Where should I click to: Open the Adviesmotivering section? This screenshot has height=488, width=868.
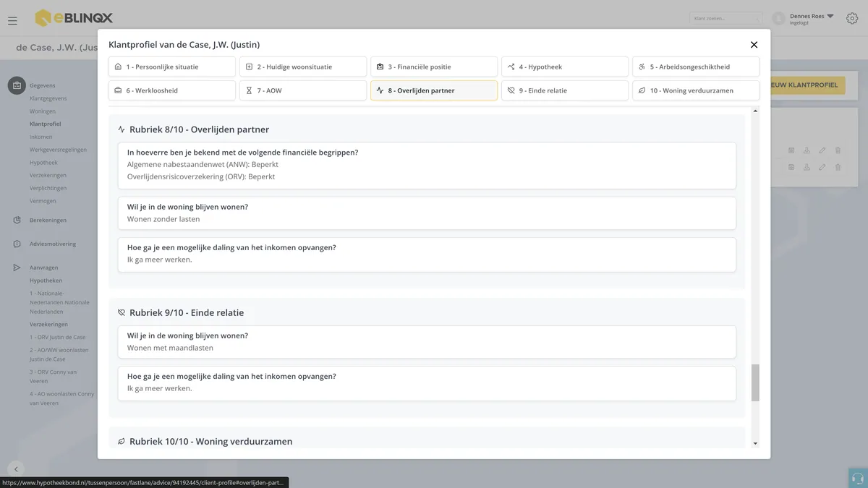coord(53,244)
